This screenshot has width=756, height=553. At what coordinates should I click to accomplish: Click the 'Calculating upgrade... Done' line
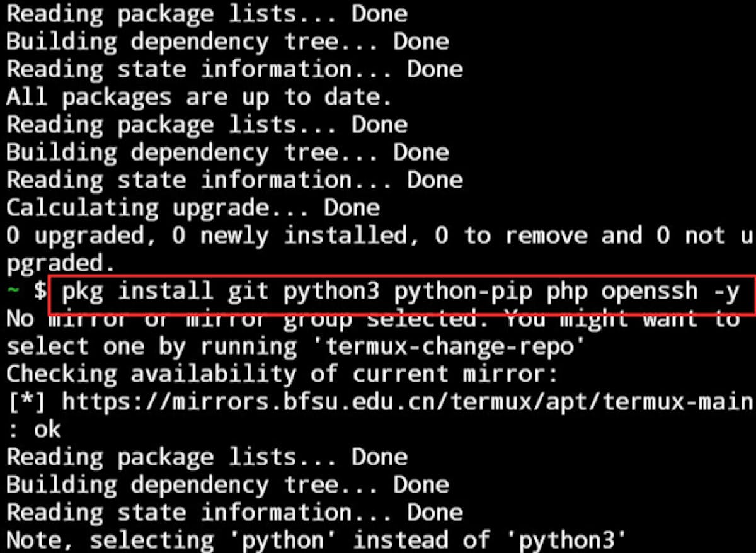(x=193, y=208)
